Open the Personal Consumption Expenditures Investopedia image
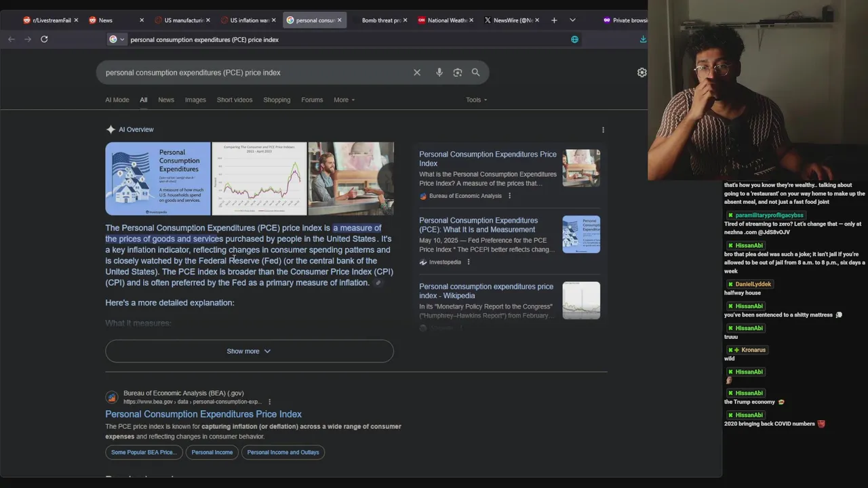 [158, 178]
